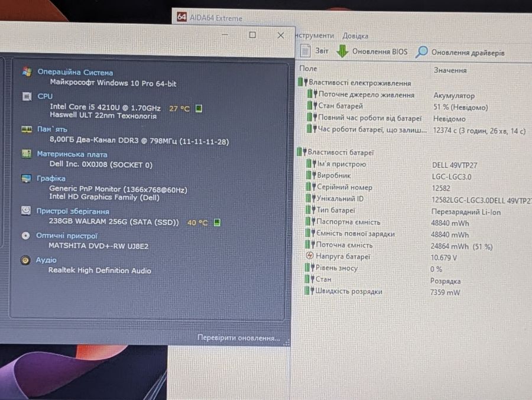532x400 pixels.
Task: Click the battery icon beside Ім'я пристрою
Action: pos(311,164)
